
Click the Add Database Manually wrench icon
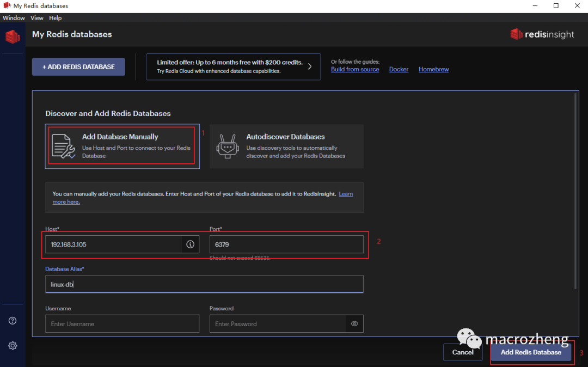click(x=63, y=146)
